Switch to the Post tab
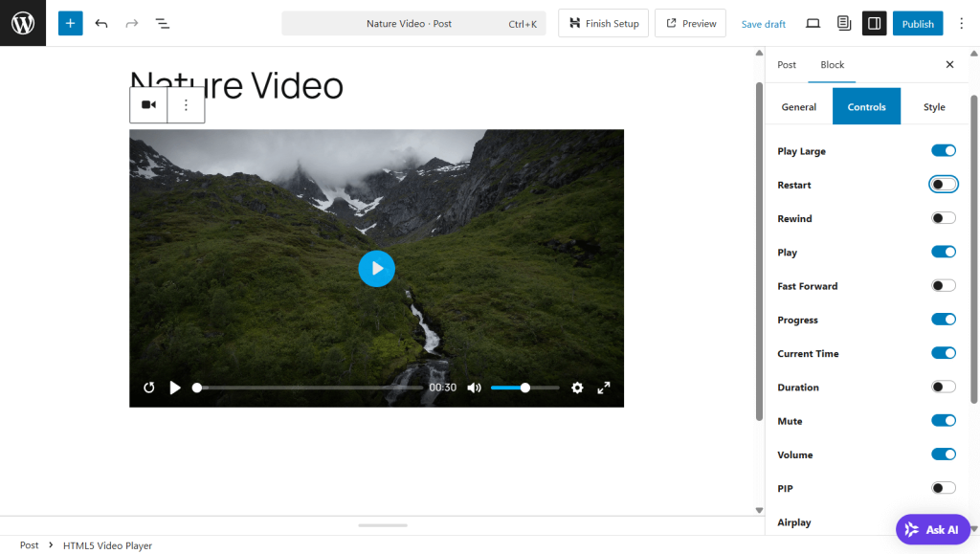The height and width of the screenshot is (554, 980). (787, 65)
